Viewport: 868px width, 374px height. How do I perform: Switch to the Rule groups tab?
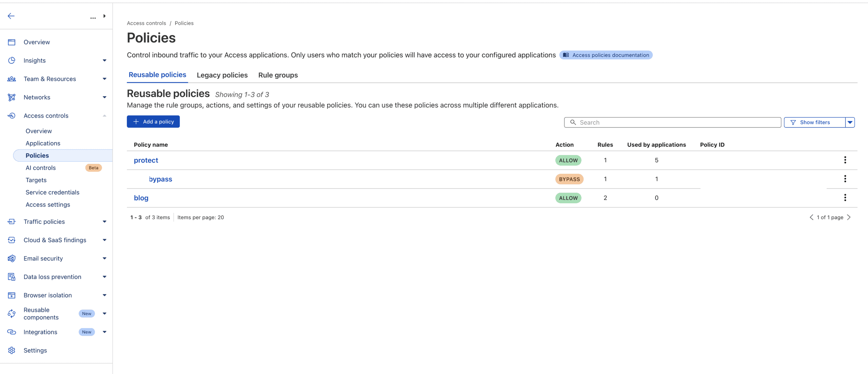click(x=278, y=75)
